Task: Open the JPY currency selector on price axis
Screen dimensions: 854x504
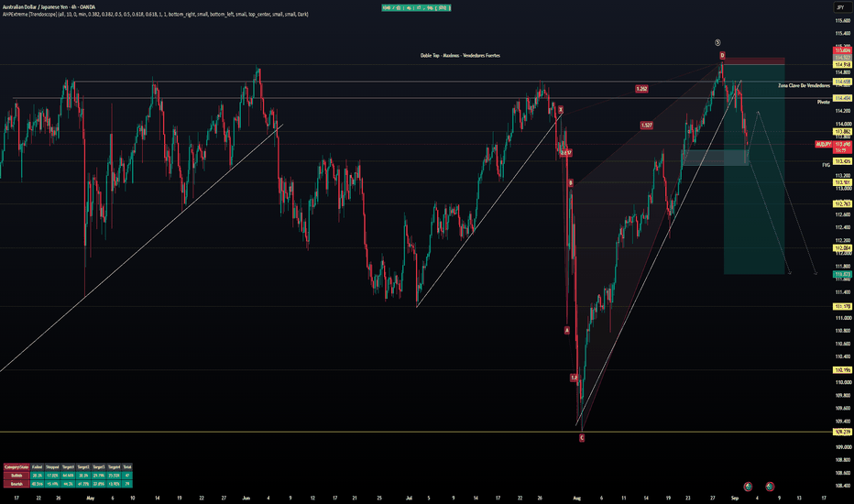Action: [x=841, y=7]
